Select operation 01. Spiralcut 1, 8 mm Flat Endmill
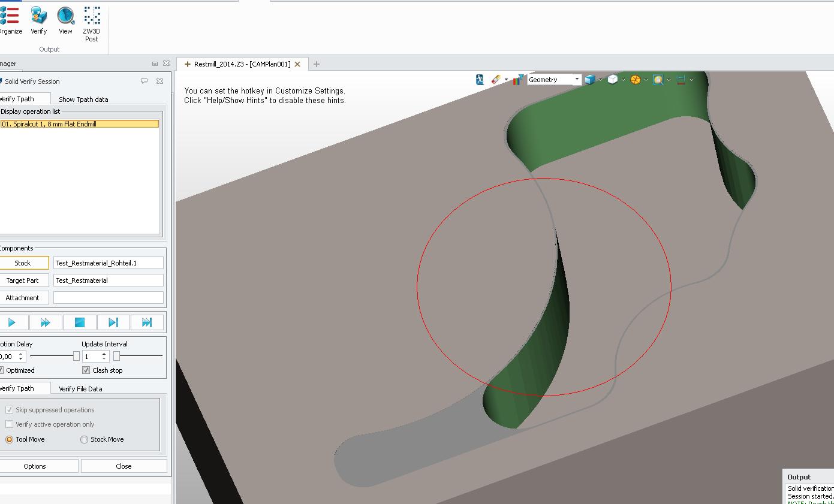The image size is (834, 504). point(80,124)
